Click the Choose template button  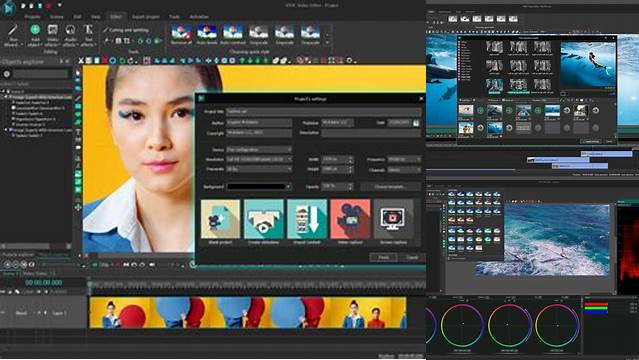pyautogui.click(x=390, y=186)
